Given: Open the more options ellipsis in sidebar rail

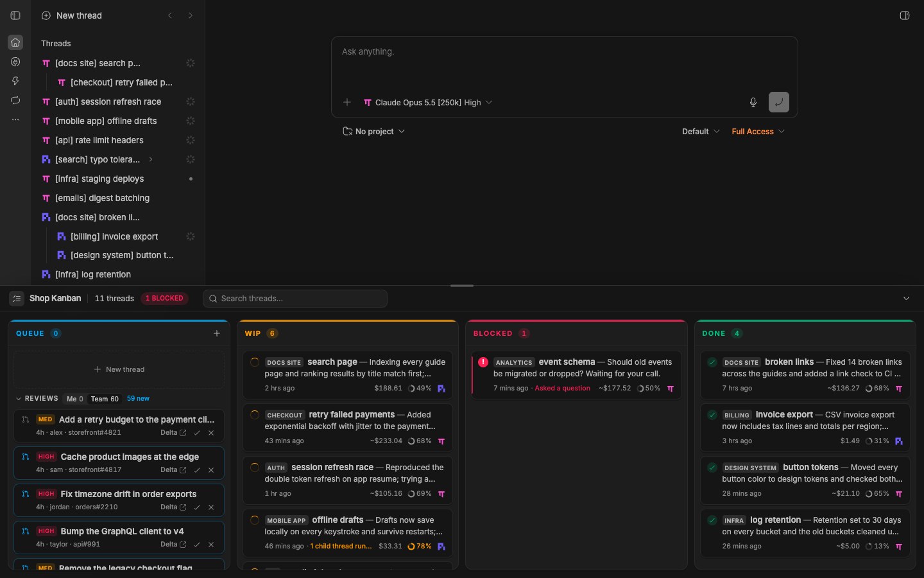Looking at the screenshot, I should coord(15,119).
